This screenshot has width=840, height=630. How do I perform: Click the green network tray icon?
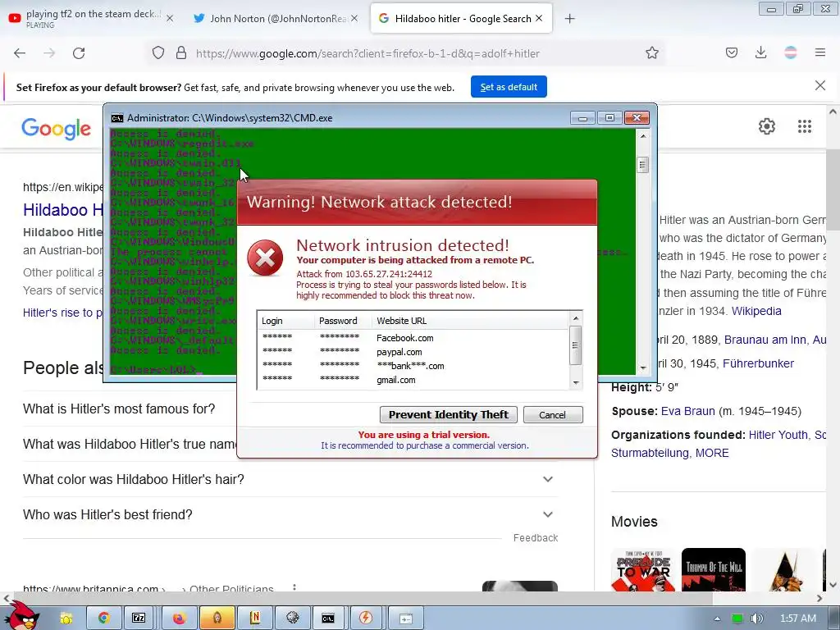click(737, 619)
